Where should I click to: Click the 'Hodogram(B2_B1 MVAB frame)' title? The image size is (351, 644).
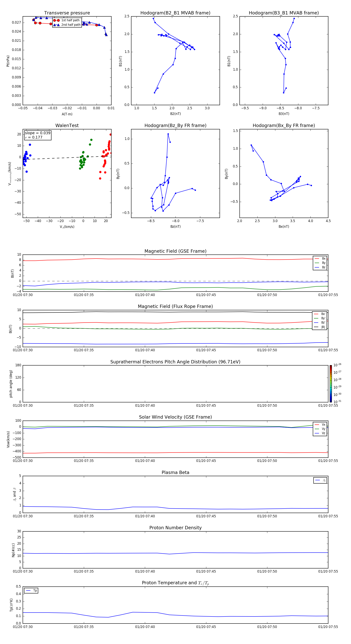point(175,13)
